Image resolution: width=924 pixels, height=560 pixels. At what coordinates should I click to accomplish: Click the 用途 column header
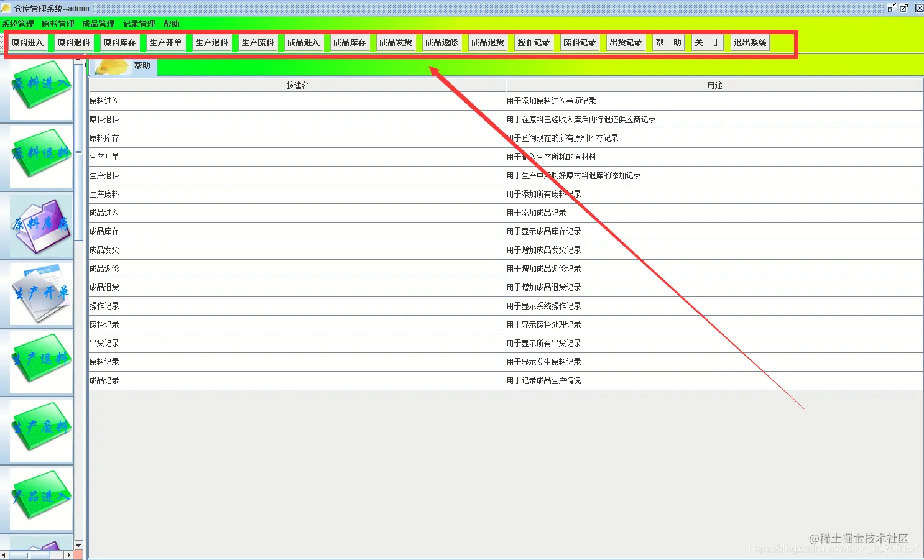(x=714, y=85)
